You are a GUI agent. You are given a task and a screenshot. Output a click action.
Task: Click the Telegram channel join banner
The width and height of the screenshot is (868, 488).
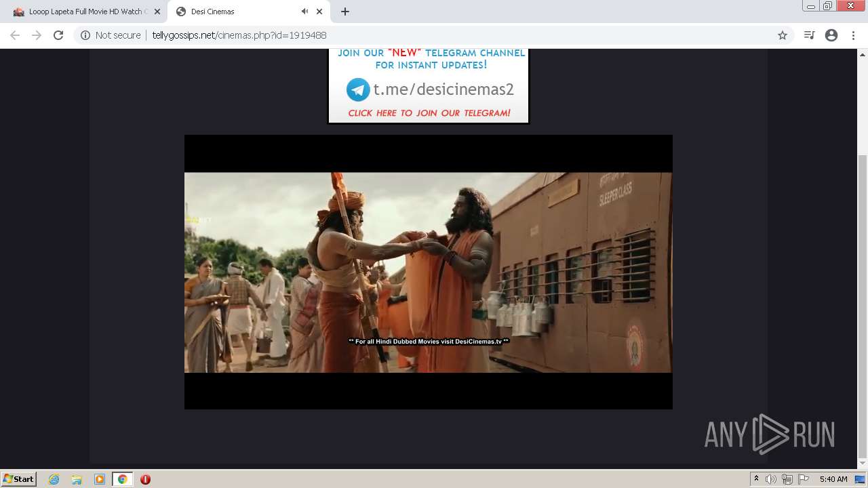pos(429,85)
